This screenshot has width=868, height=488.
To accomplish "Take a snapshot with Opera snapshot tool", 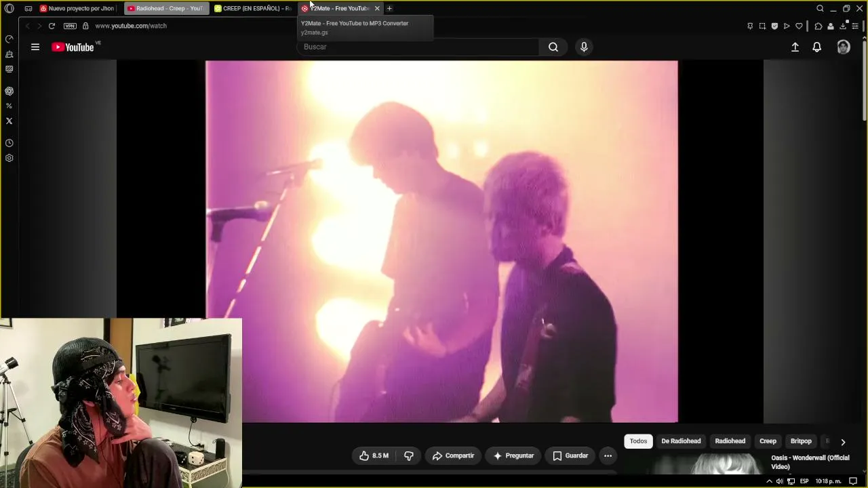I will (762, 26).
